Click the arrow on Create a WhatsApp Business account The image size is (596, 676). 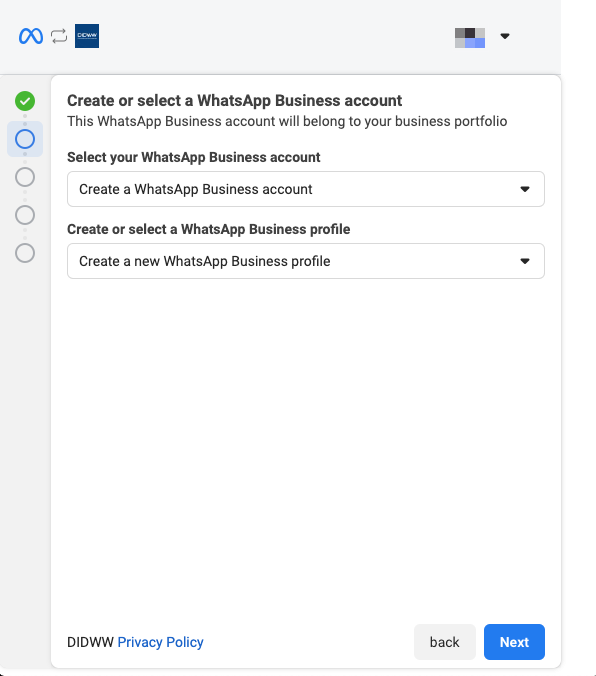525,189
